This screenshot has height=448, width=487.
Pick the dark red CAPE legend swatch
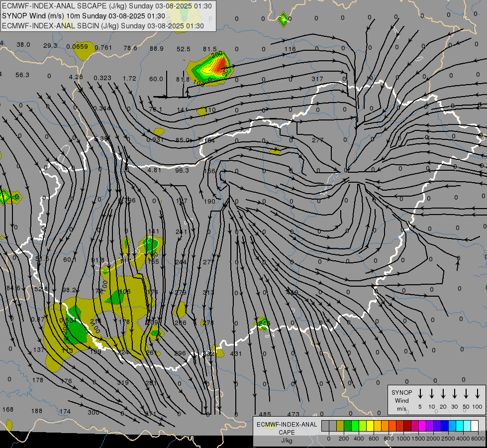coord(407,426)
